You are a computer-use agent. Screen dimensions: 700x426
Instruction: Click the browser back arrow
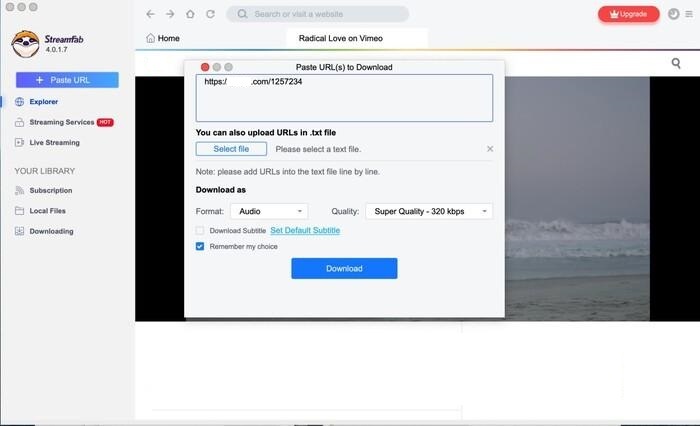click(150, 14)
